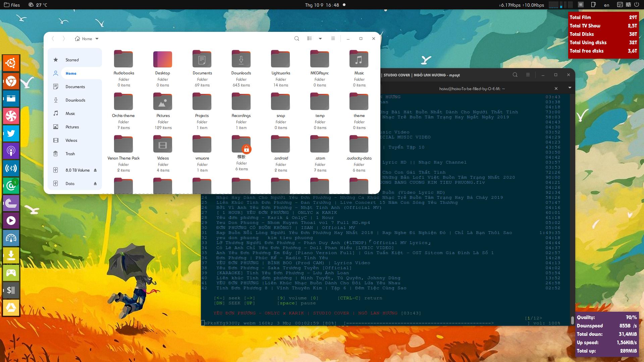Open the terminal icon in the dock
This screenshot has height=362, width=644.
[x=11, y=290]
